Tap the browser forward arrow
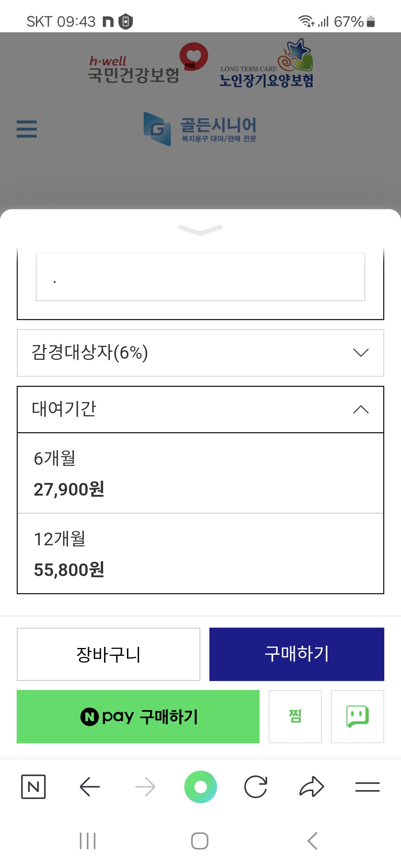The height and width of the screenshot is (868, 401). point(145,787)
